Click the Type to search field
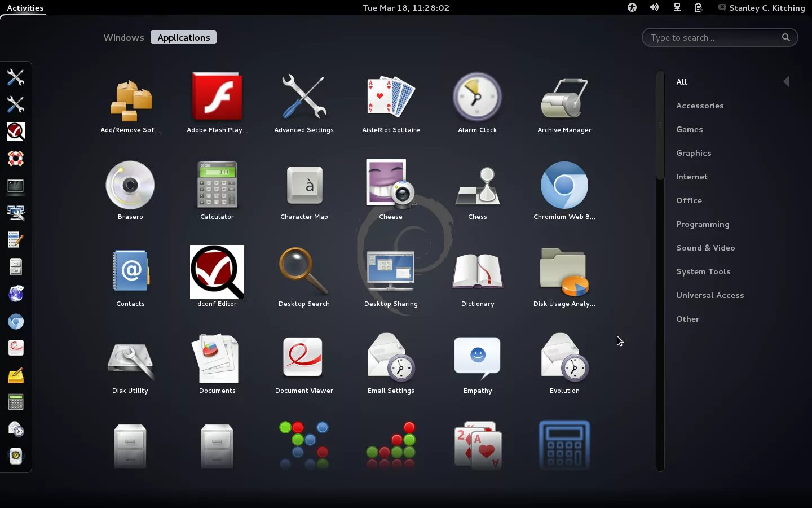 (720, 37)
